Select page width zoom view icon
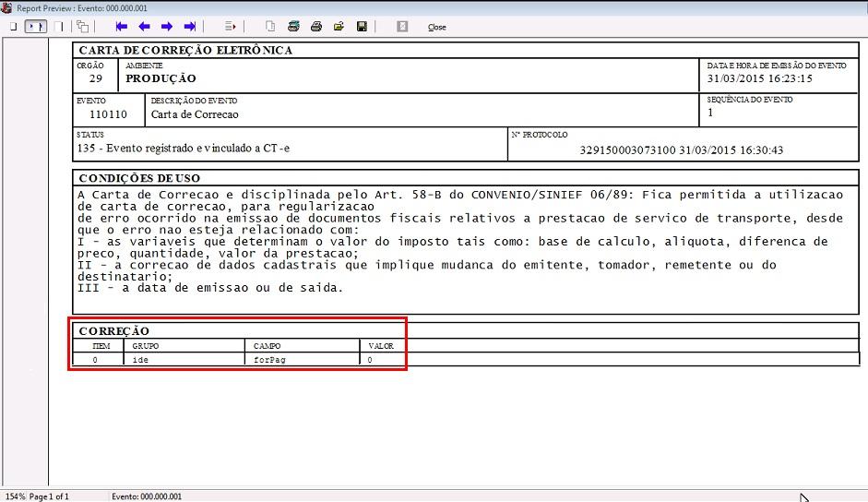The image size is (868, 502). 36,27
